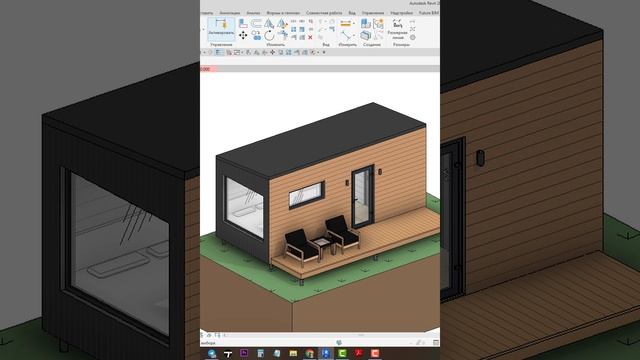
Task: Open the red Camtasia recorder taskbar icon
Action: point(375,353)
